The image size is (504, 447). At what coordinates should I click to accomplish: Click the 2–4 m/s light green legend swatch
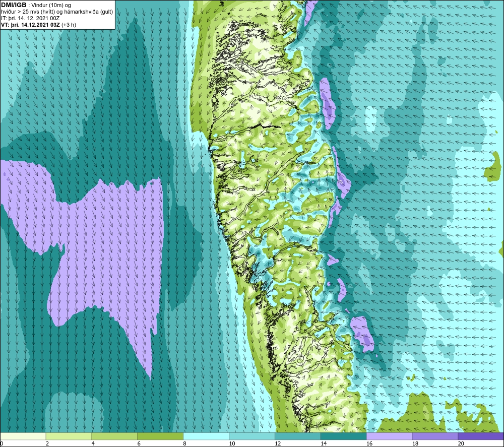point(69,436)
